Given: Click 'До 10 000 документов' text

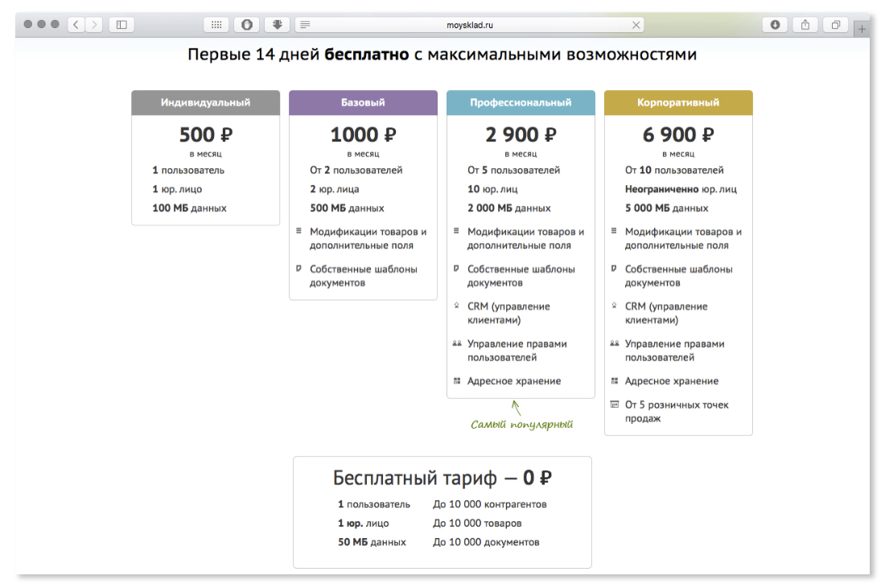Looking at the screenshot, I should click(486, 542).
